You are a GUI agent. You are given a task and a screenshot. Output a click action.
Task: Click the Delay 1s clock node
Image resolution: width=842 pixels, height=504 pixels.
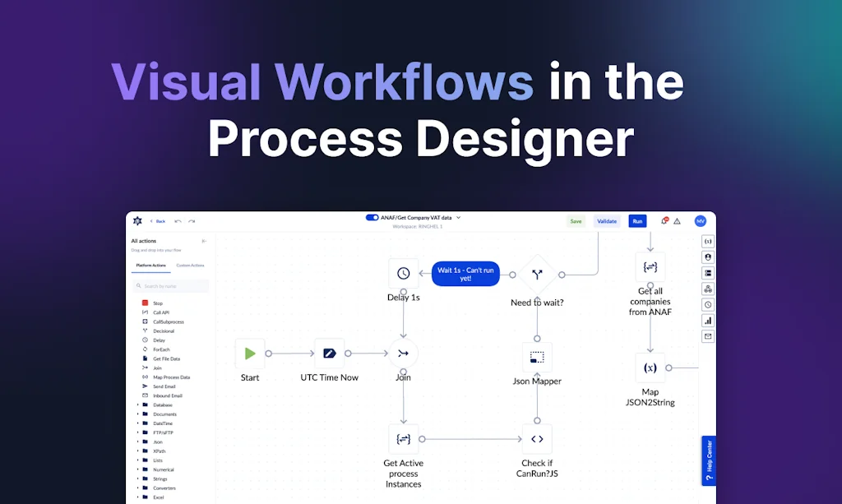[x=403, y=274]
